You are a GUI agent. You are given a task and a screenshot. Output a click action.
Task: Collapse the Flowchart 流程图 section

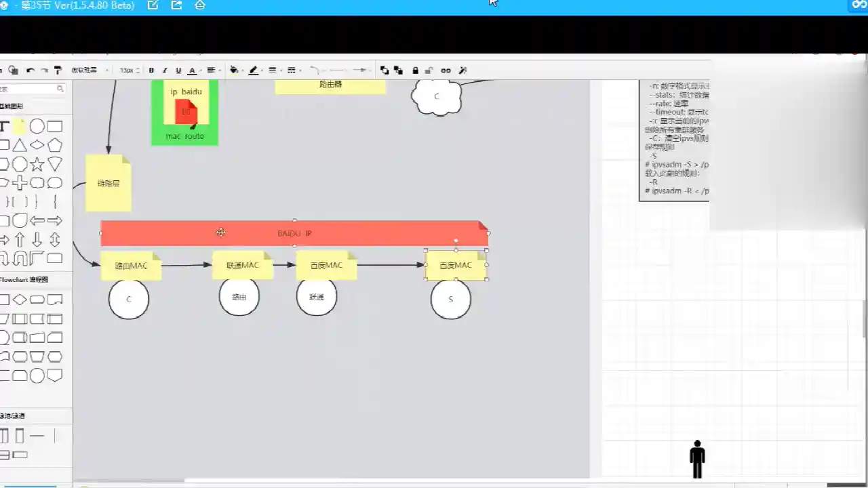(24, 280)
